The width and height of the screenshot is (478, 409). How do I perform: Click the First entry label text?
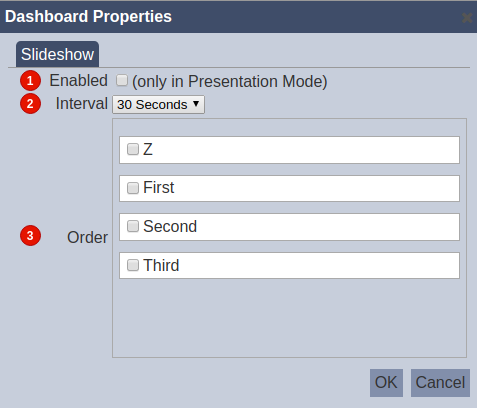tap(159, 187)
